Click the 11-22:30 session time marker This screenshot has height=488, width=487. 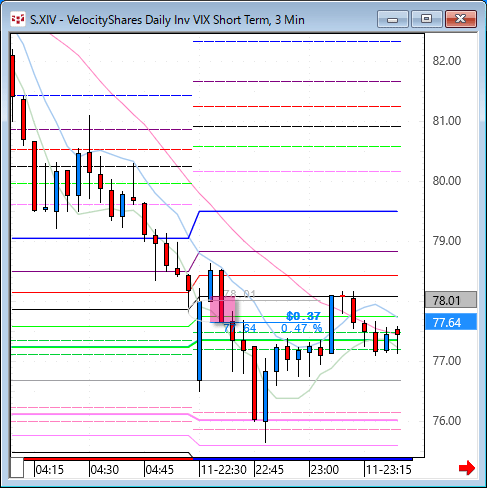point(224,470)
